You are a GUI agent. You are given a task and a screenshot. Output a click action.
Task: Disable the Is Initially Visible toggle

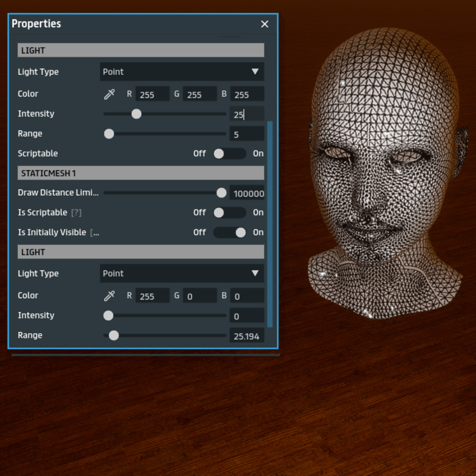click(x=229, y=233)
